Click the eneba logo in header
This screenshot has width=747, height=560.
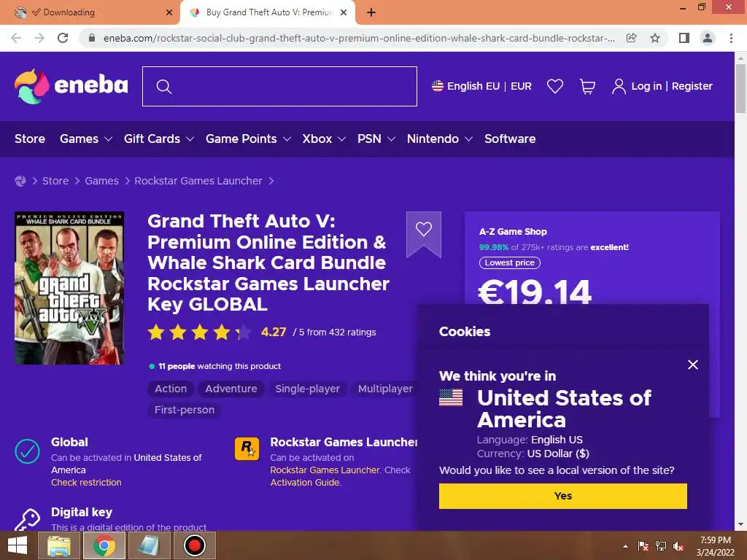point(71,86)
